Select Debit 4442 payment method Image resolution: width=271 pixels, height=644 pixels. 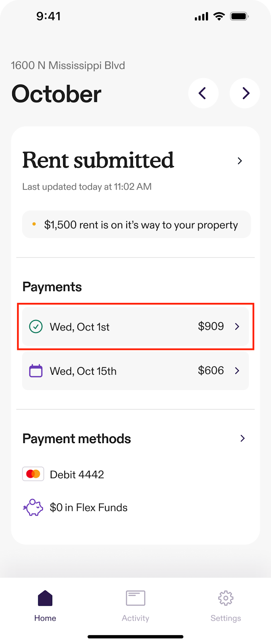(x=77, y=475)
